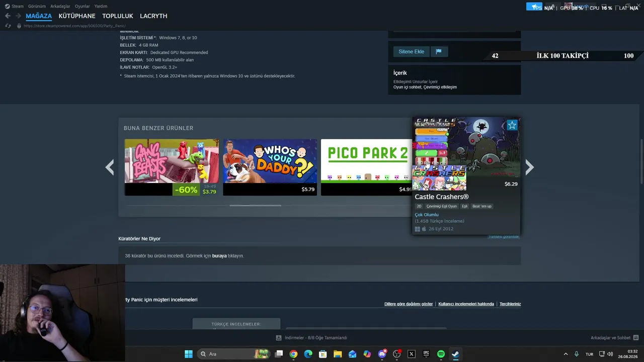The image size is (644, 362).
Task: Open the İndirmeler downloads icon in status bar
Action: [x=279, y=338]
